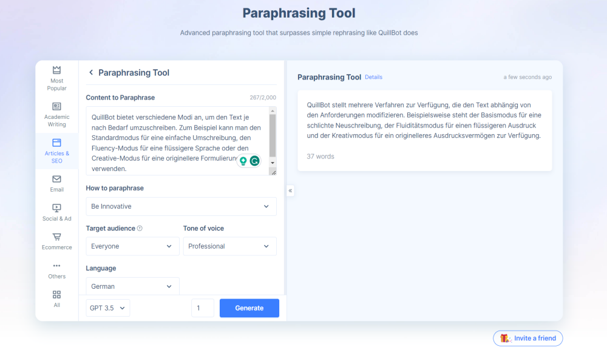Select the Academic Writing sidebar icon
607x364 pixels.
(56, 106)
